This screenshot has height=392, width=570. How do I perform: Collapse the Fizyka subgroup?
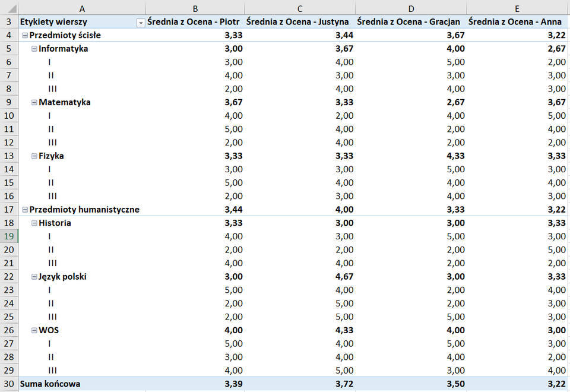34,156
